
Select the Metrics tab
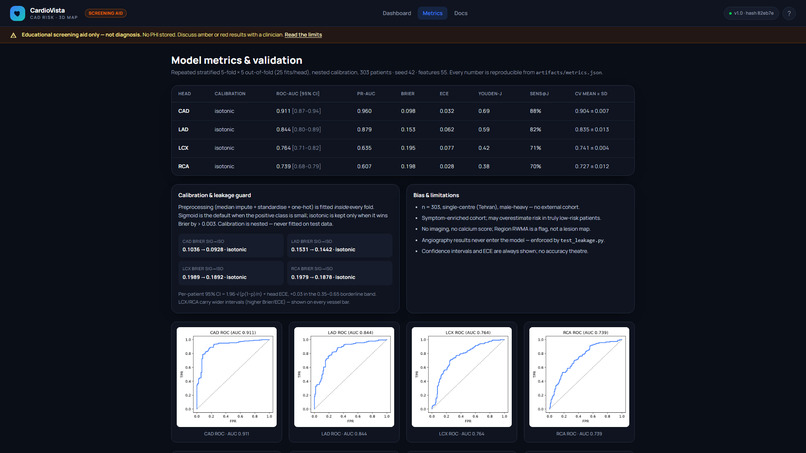pyautogui.click(x=432, y=13)
